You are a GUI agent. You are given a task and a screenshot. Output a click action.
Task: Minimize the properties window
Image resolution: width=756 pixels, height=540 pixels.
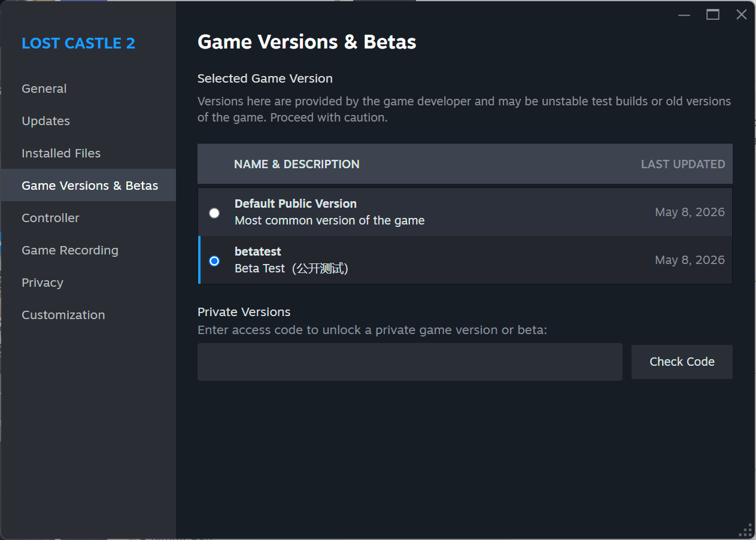pos(684,15)
